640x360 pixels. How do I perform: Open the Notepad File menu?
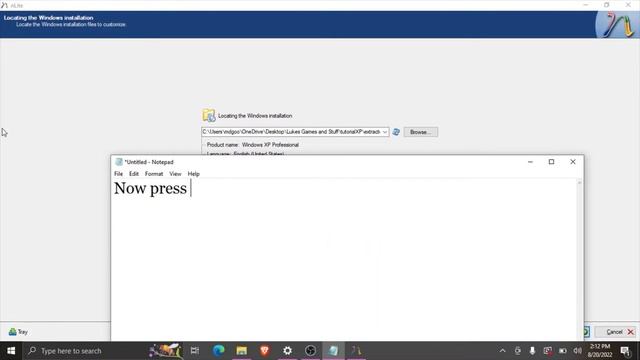pyautogui.click(x=118, y=174)
